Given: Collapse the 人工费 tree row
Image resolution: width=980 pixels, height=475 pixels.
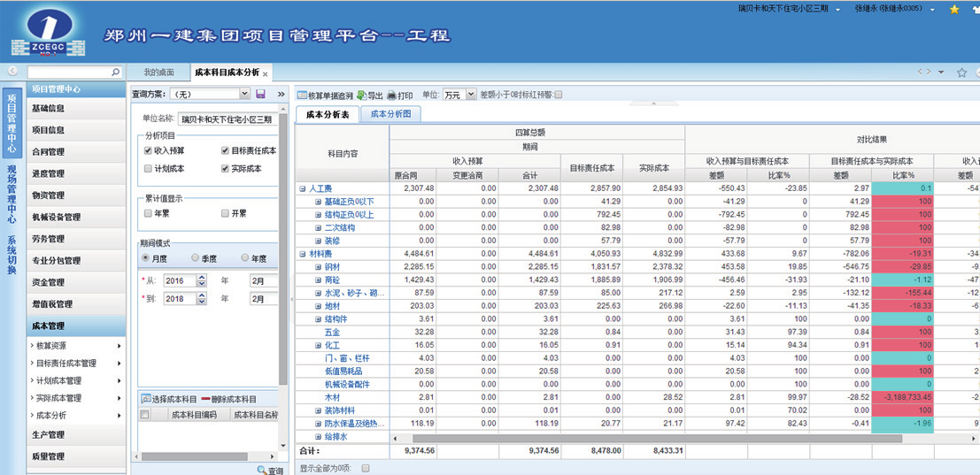Looking at the screenshot, I should coord(302,188).
